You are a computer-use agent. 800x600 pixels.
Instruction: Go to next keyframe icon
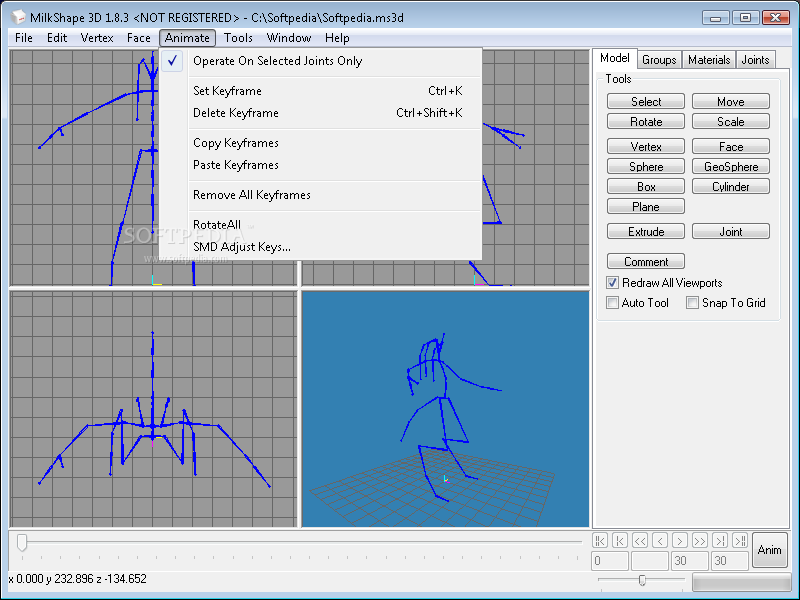pos(720,540)
